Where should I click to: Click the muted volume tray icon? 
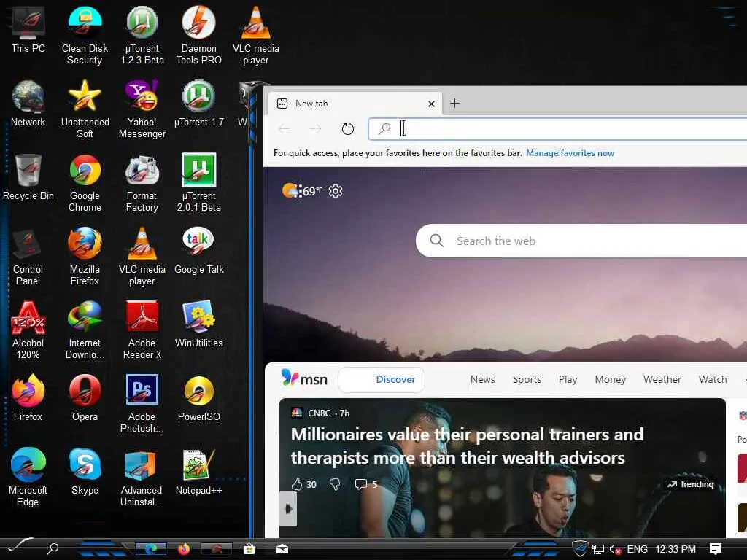(x=615, y=550)
